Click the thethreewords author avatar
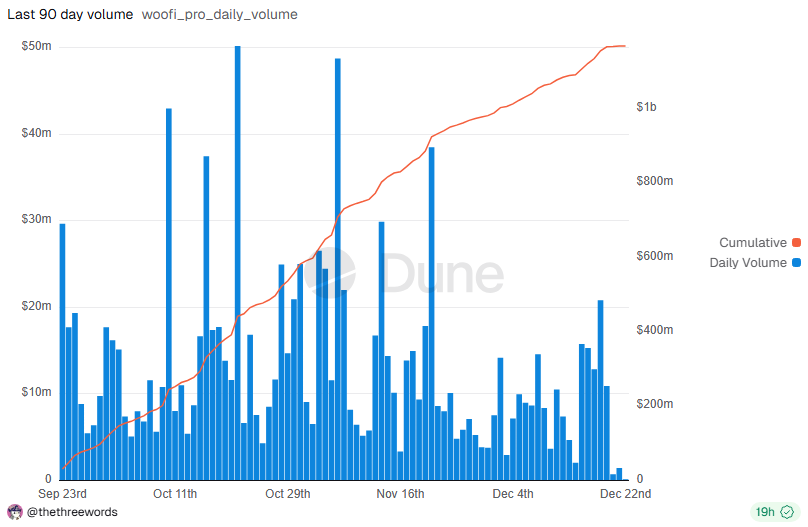 point(14,512)
